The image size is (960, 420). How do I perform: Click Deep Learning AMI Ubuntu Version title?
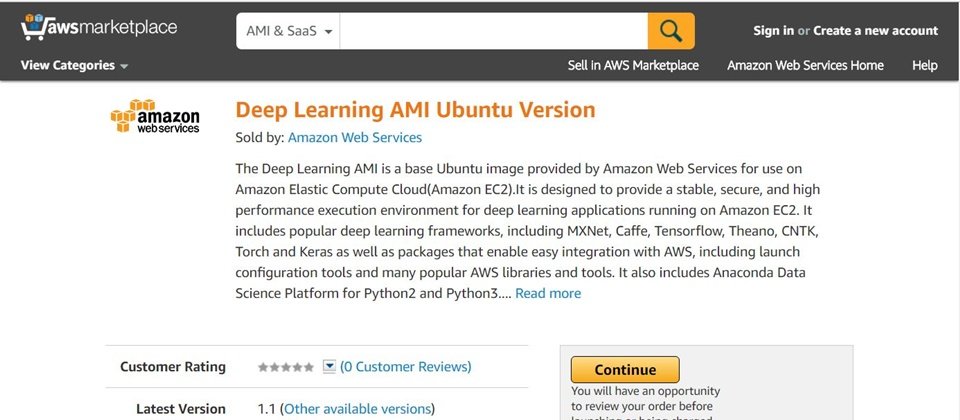415,110
